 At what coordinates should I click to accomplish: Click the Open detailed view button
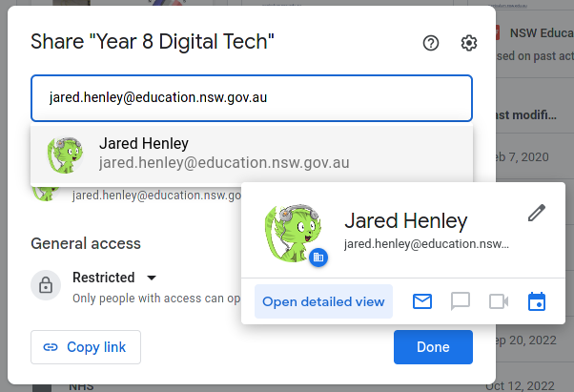point(323,301)
